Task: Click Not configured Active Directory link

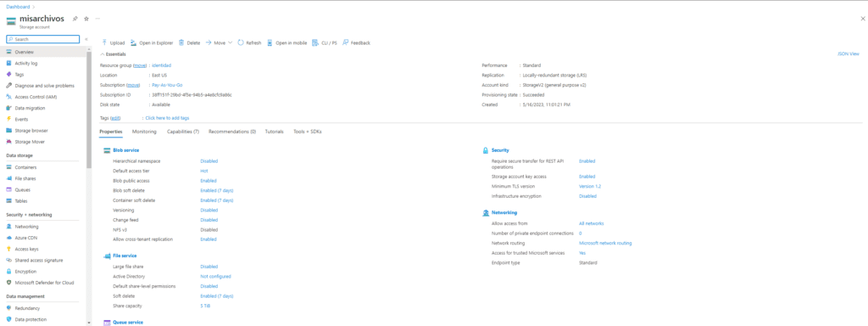Action: click(x=215, y=276)
